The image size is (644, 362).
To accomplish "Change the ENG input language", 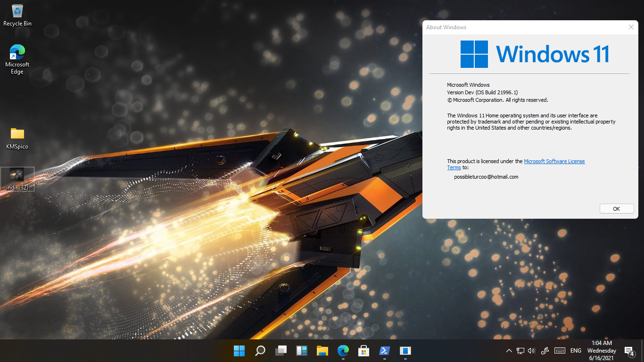I will [576, 351].
